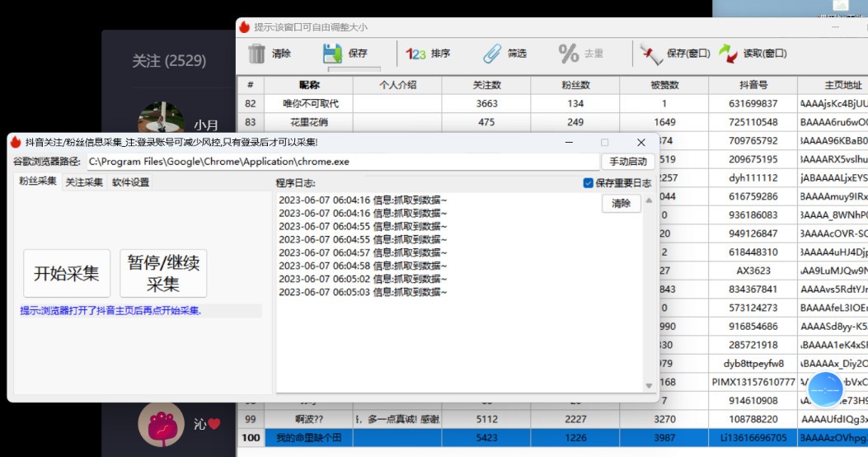Click the 抖音号 cell dyh111112

coord(753,178)
